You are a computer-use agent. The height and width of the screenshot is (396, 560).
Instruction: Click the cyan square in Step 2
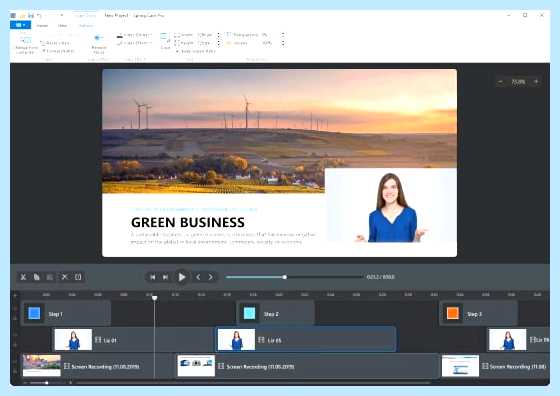pos(249,313)
